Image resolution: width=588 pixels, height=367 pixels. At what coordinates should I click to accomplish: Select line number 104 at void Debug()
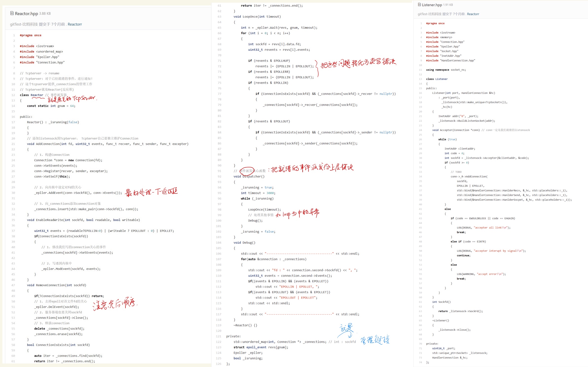tap(219, 243)
